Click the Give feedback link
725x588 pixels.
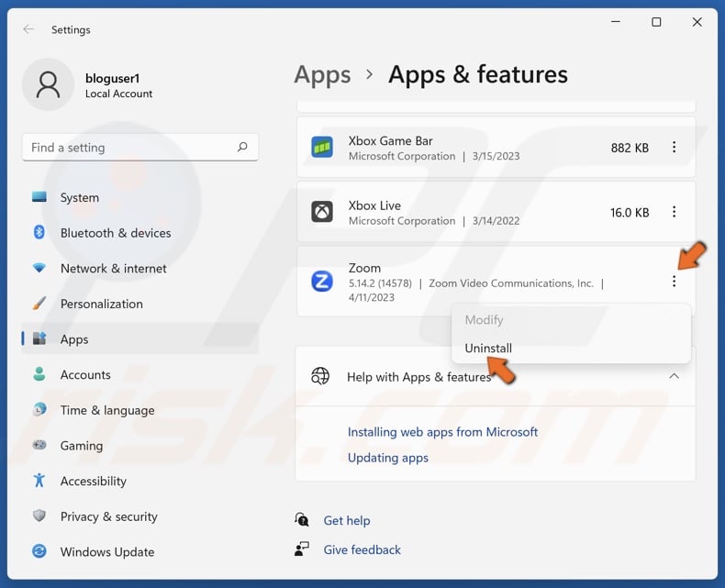coord(362,549)
